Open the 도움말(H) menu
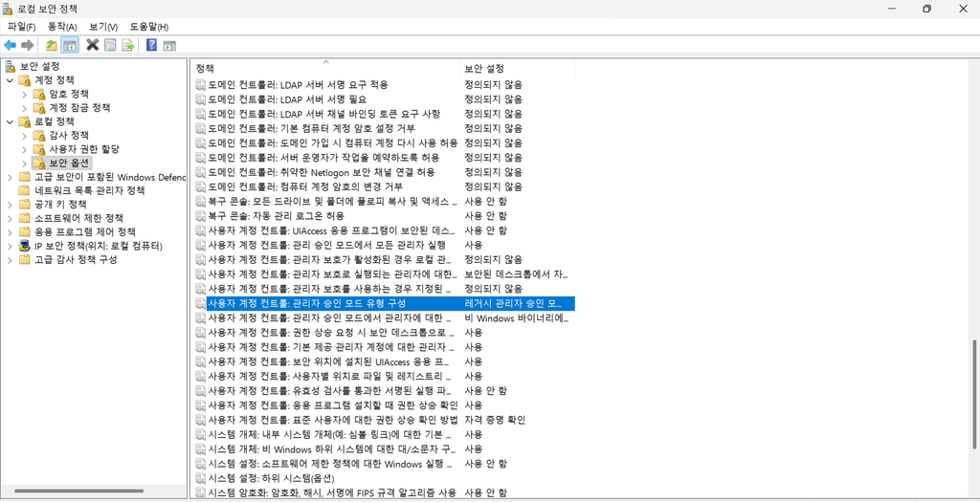The image size is (980, 502). click(148, 27)
